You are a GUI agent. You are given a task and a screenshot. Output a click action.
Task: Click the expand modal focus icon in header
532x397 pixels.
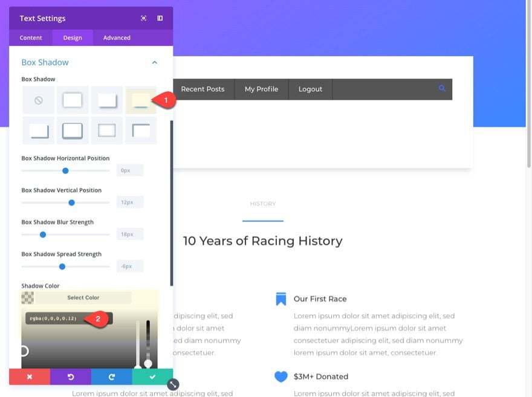(143, 18)
